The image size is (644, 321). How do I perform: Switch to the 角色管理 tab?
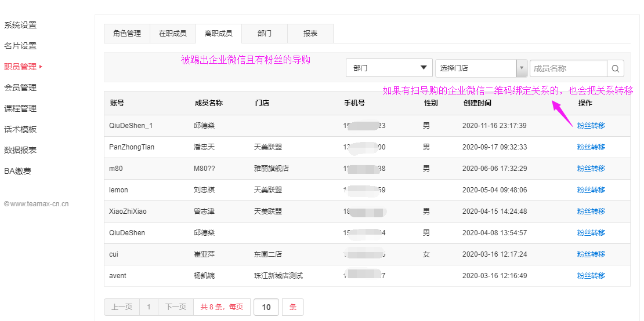(126, 34)
